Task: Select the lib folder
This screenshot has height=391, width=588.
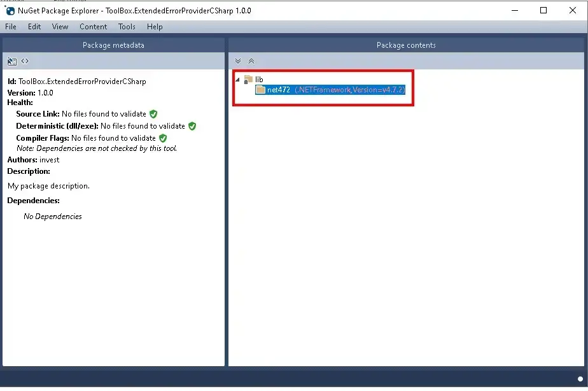Action: tap(259, 80)
